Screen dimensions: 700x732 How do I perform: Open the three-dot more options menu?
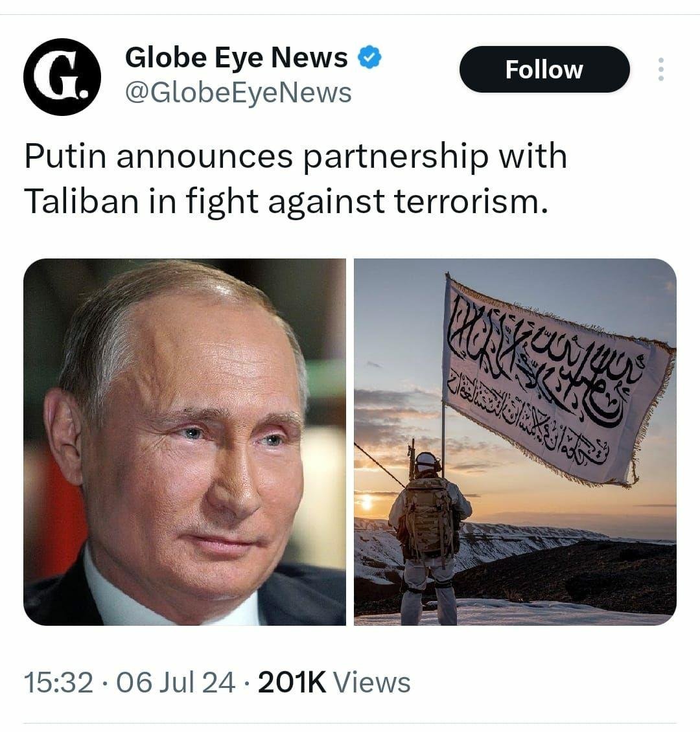[660, 69]
